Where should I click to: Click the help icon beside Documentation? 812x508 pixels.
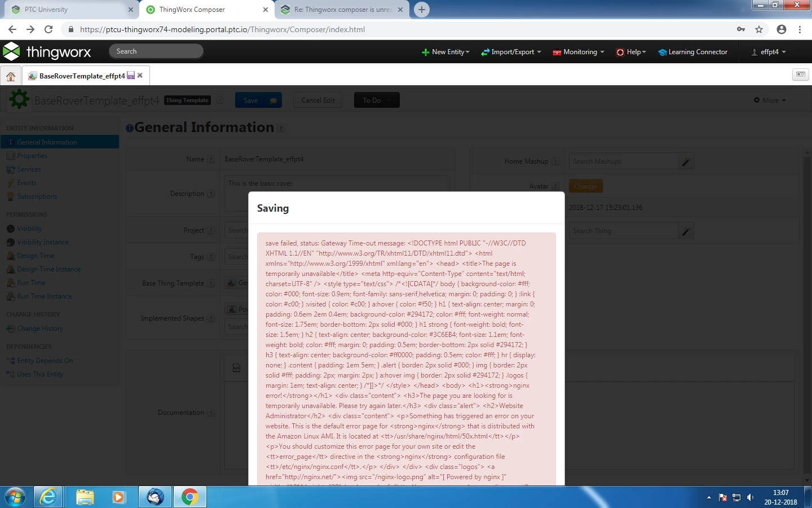click(x=210, y=413)
